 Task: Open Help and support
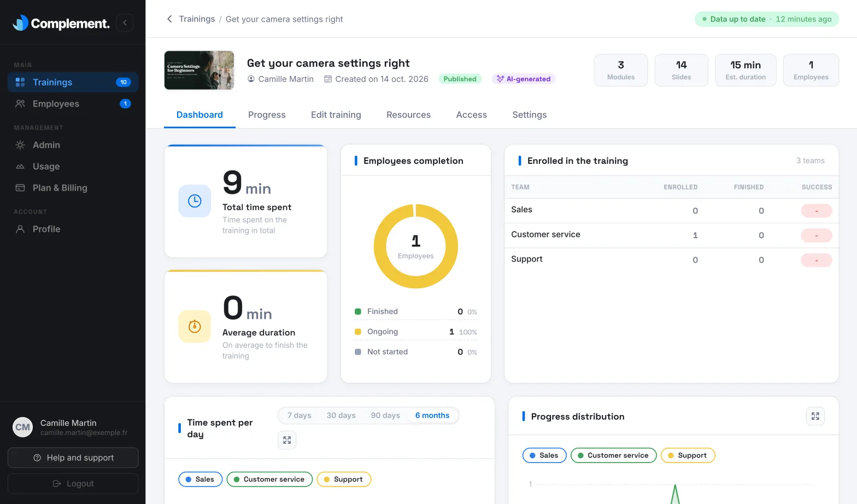(73, 458)
